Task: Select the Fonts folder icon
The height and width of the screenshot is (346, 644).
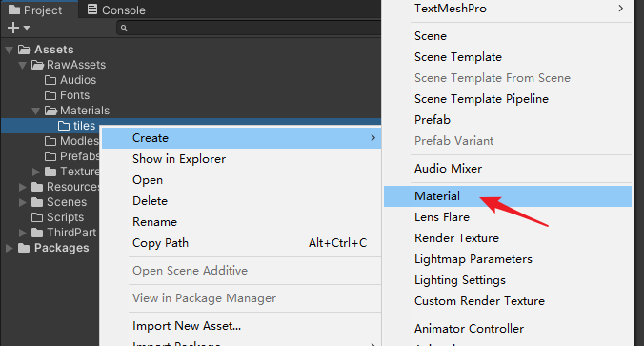Action: pos(50,95)
